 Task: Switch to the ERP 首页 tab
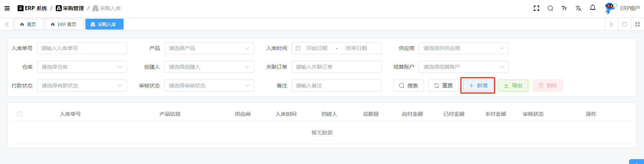(x=64, y=24)
